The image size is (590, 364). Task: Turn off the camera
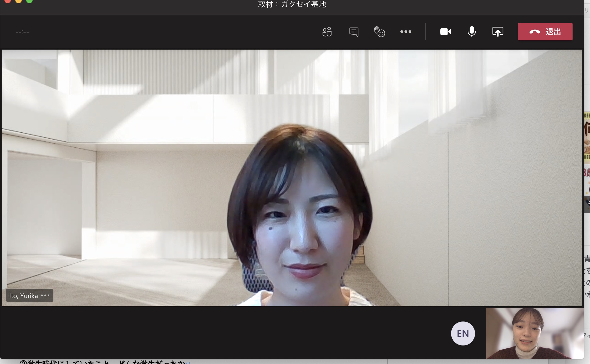[445, 32]
